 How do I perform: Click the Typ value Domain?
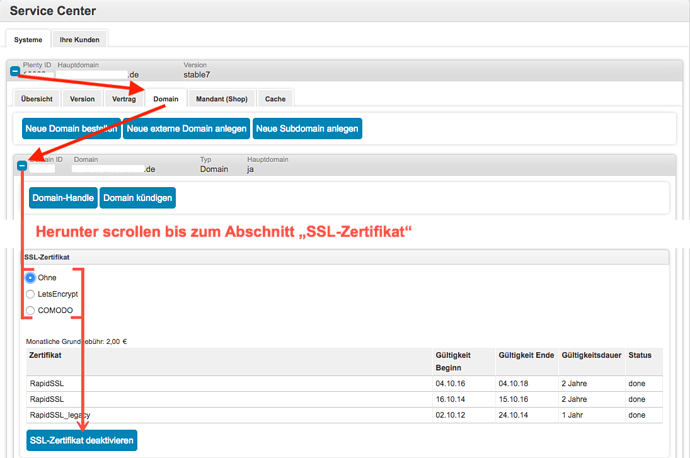pos(214,169)
